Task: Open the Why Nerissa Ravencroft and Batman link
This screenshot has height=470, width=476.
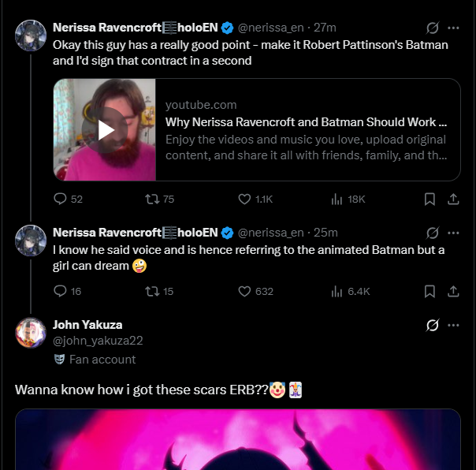Action: pos(306,122)
